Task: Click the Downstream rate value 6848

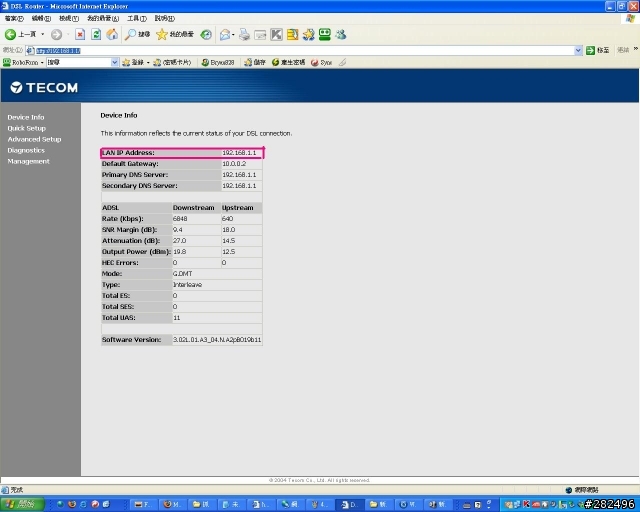Action: tap(180, 219)
